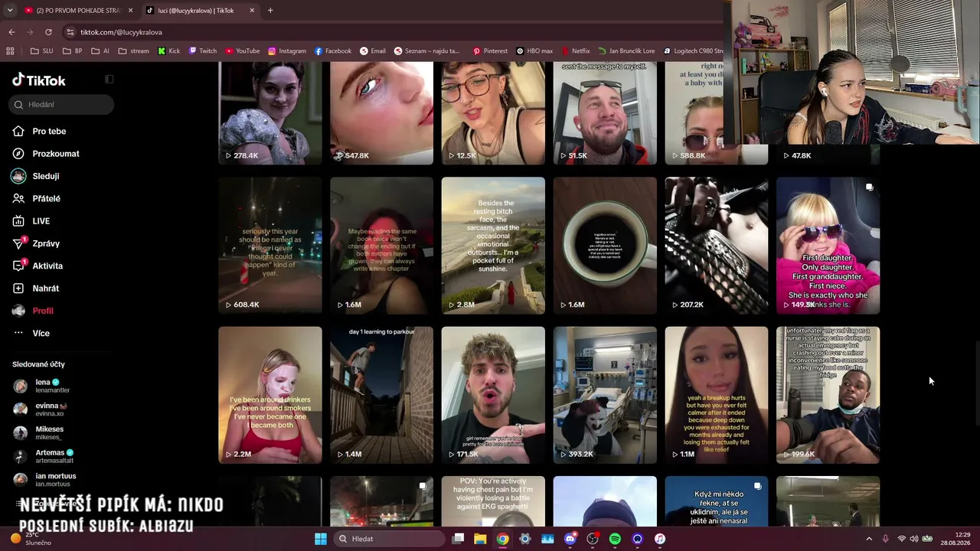
Task: Expand the Více menu
Action: click(x=31, y=334)
